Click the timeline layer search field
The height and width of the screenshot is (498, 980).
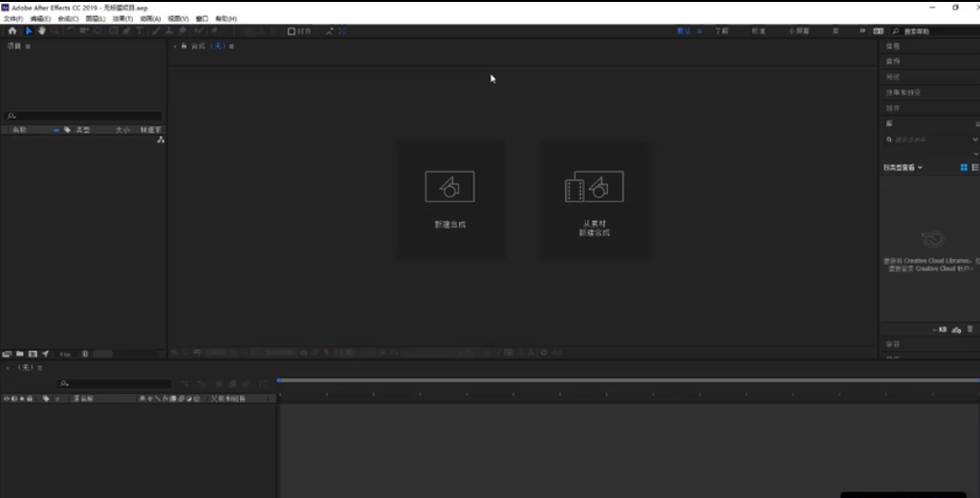click(x=114, y=383)
